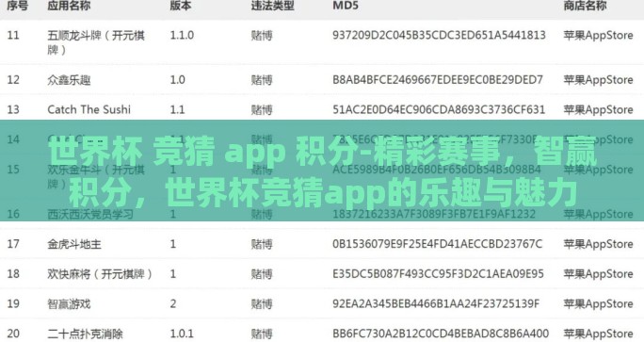Click version 2 of 智赢游戏
This screenshot has width=644, height=342.
point(173,304)
